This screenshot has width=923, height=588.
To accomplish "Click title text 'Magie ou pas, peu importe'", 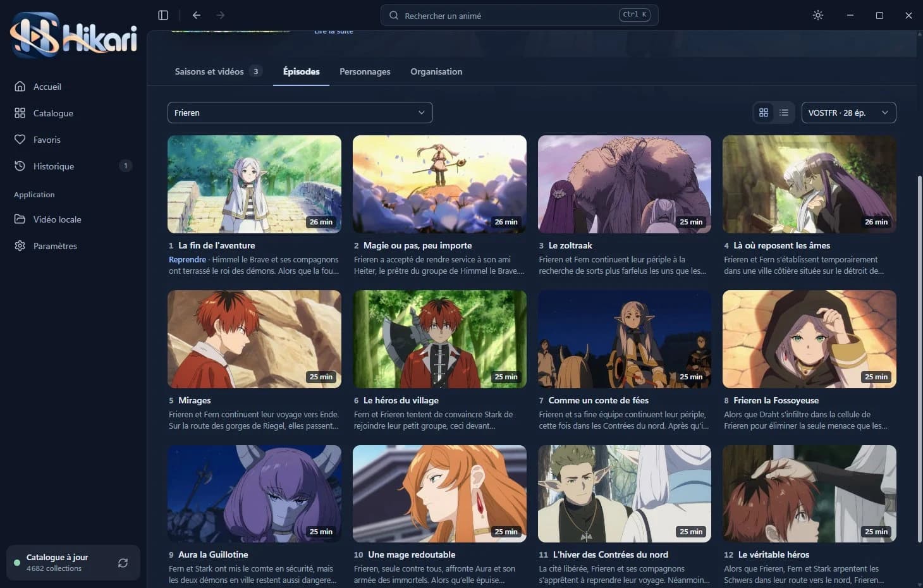I will click(418, 245).
